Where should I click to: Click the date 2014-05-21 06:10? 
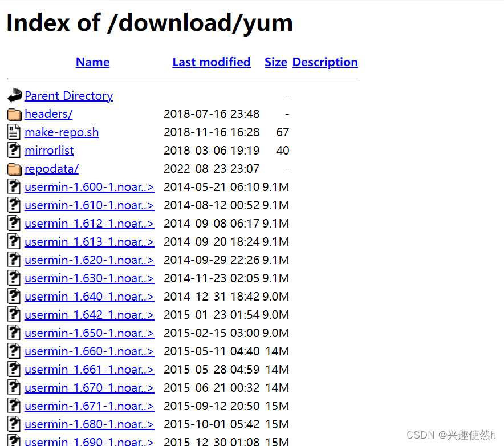(x=212, y=187)
